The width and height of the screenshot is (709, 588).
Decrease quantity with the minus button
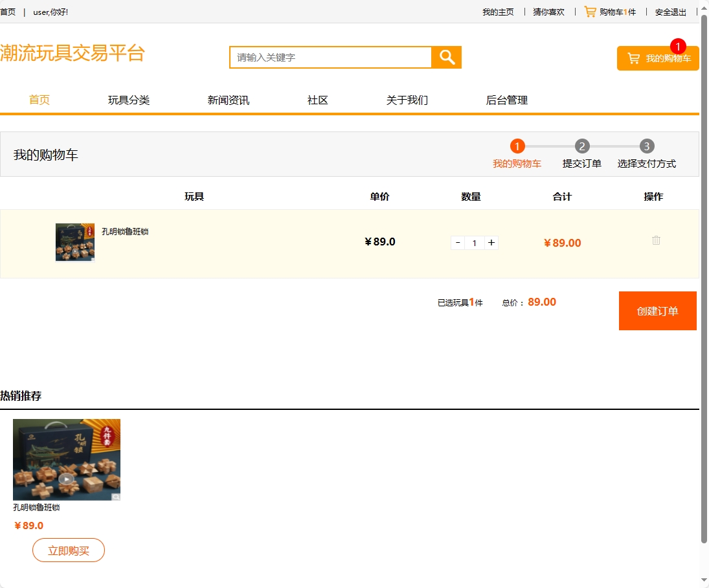(457, 242)
